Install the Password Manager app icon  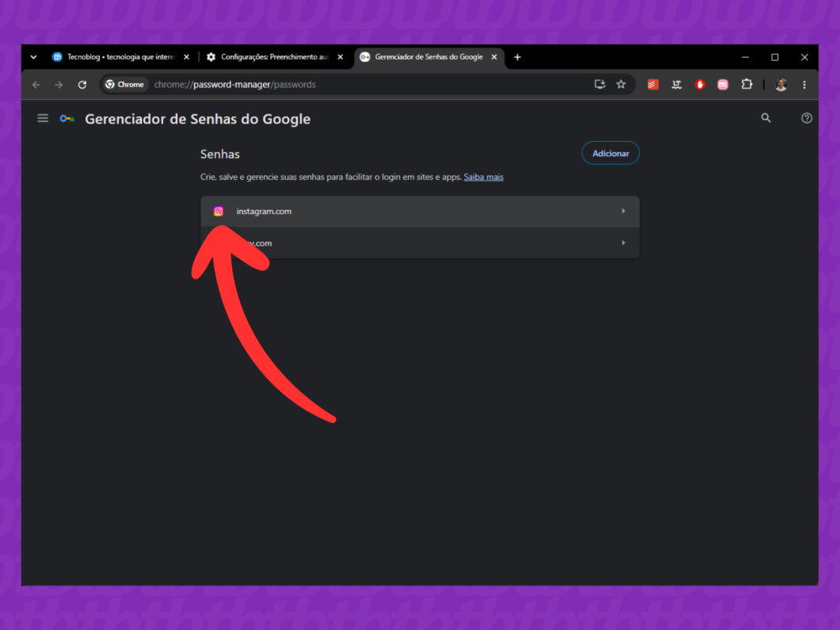click(599, 84)
